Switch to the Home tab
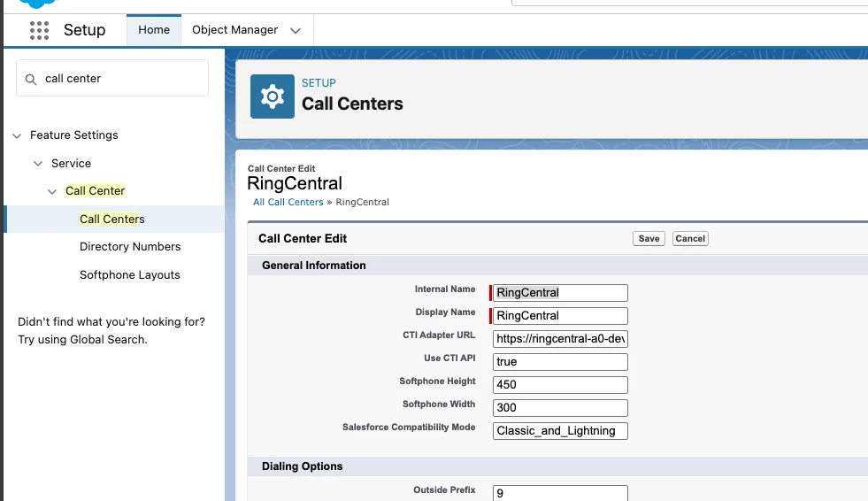The width and height of the screenshot is (868, 501). tap(154, 30)
